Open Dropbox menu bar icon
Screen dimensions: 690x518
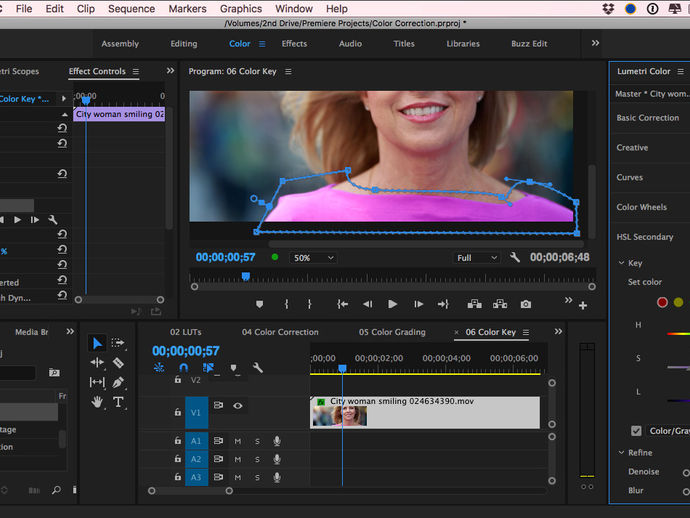click(608, 9)
